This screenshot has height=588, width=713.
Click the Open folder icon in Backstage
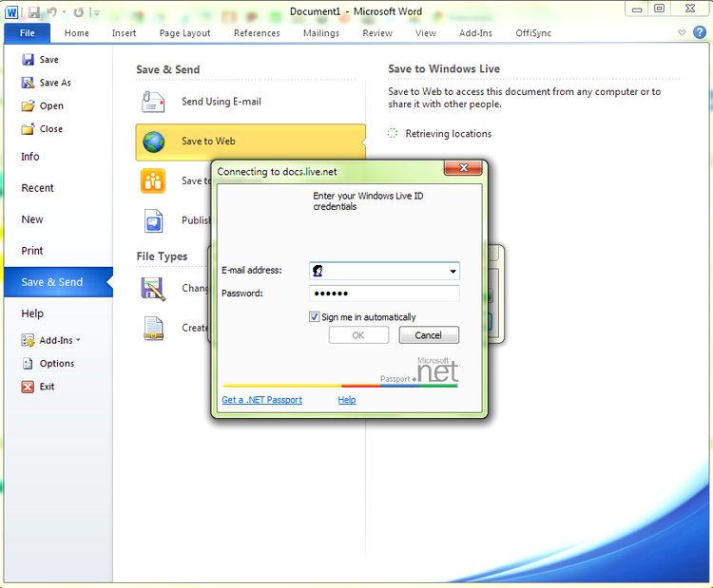pos(29,105)
